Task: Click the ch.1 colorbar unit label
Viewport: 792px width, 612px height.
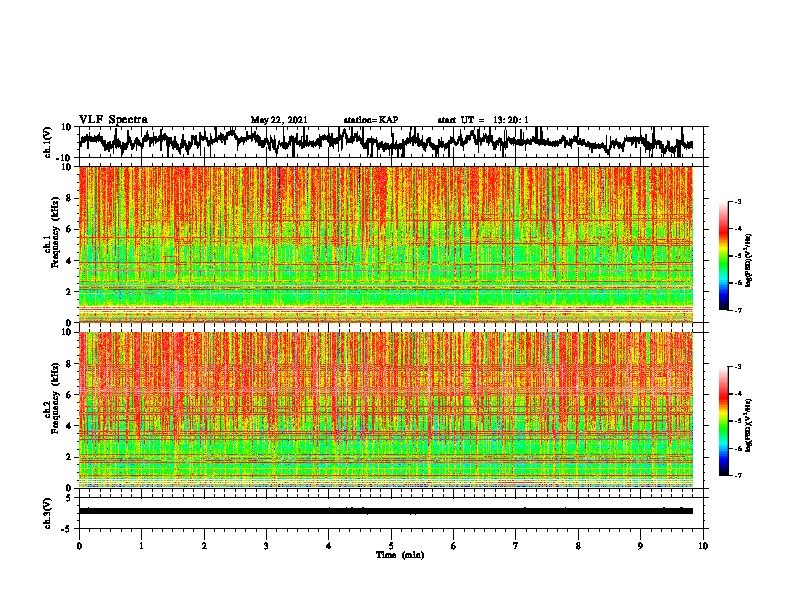Action: pyautogui.click(x=748, y=261)
